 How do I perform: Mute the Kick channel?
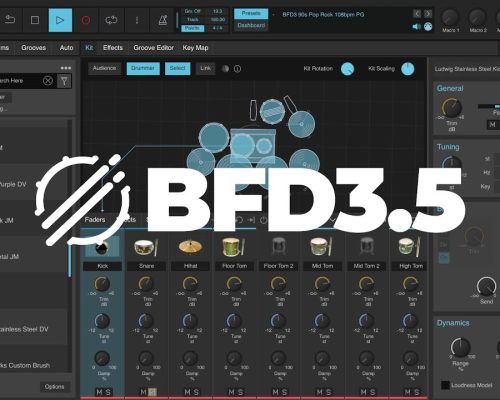99,392
